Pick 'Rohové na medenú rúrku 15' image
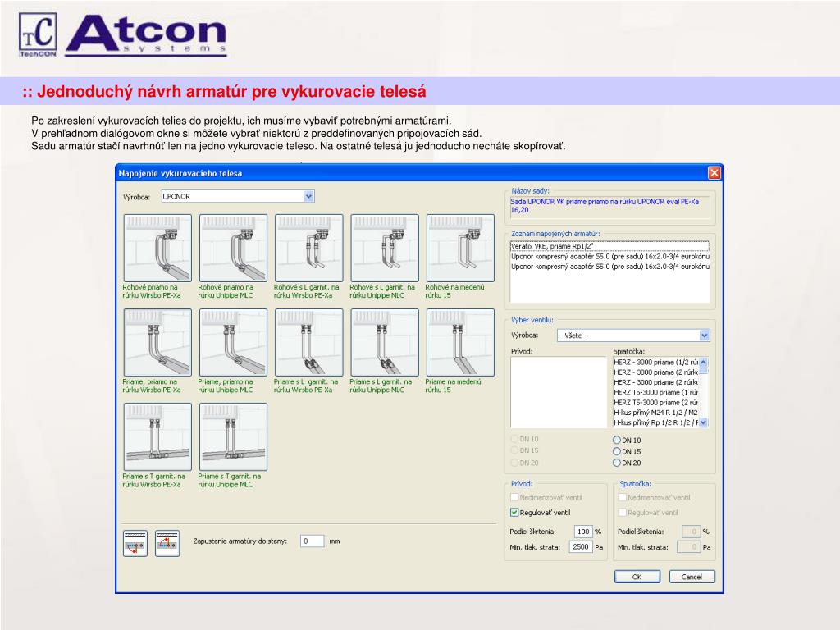The image size is (840, 630). 460,248
